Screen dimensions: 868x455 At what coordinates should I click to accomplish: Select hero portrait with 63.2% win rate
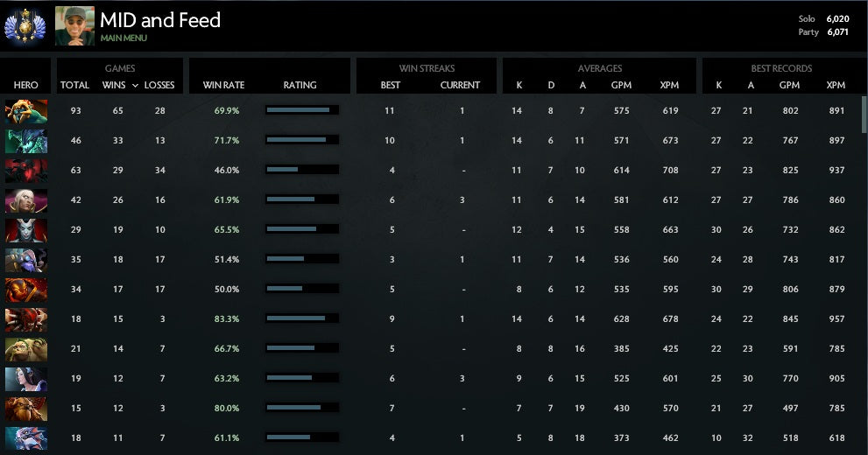click(x=26, y=379)
